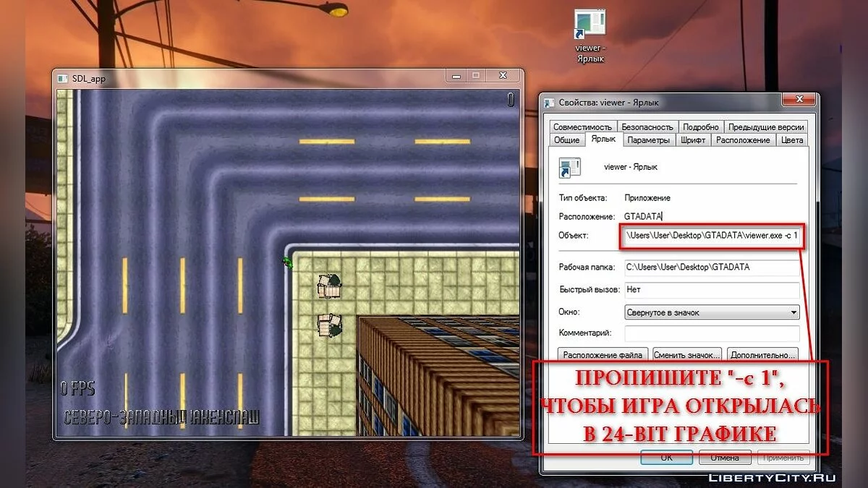The height and width of the screenshot is (488, 868).
Task: Minimize the SDL_app game window
Action: point(456,76)
